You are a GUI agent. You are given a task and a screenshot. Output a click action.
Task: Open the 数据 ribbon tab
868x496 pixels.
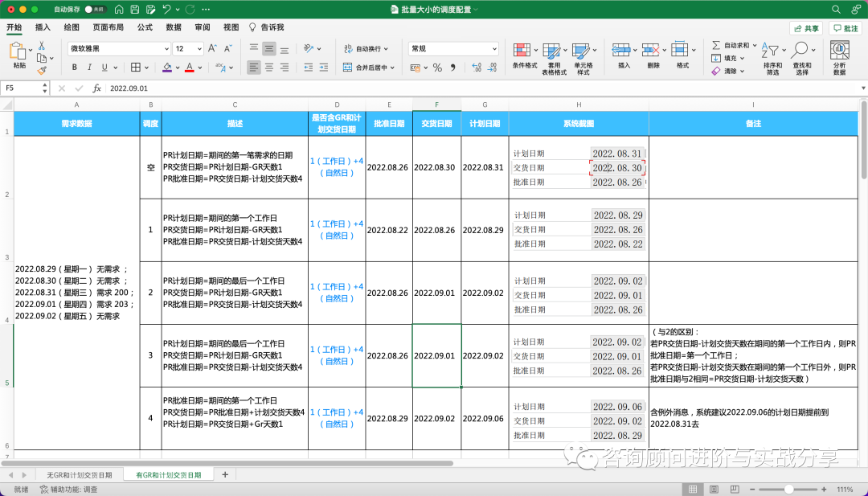click(x=174, y=27)
